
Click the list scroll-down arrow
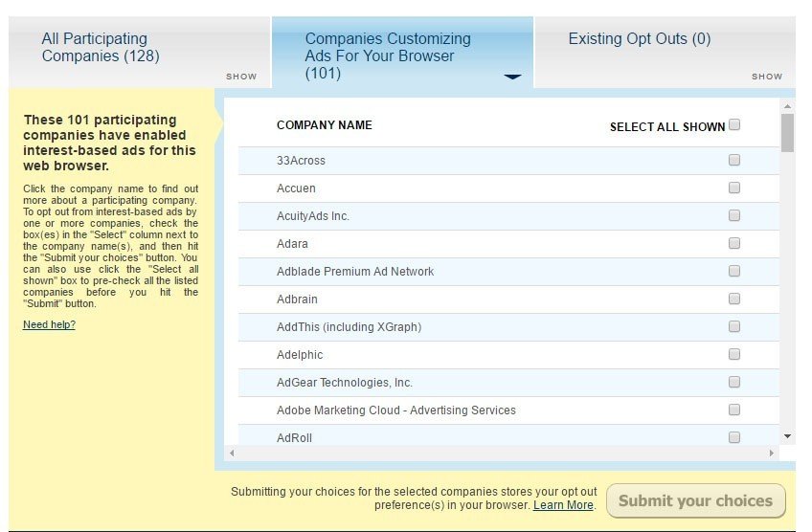(788, 436)
